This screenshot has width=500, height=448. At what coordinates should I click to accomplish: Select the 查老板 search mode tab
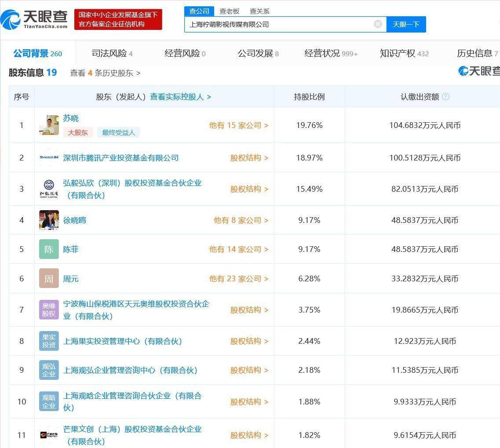click(230, 11)
